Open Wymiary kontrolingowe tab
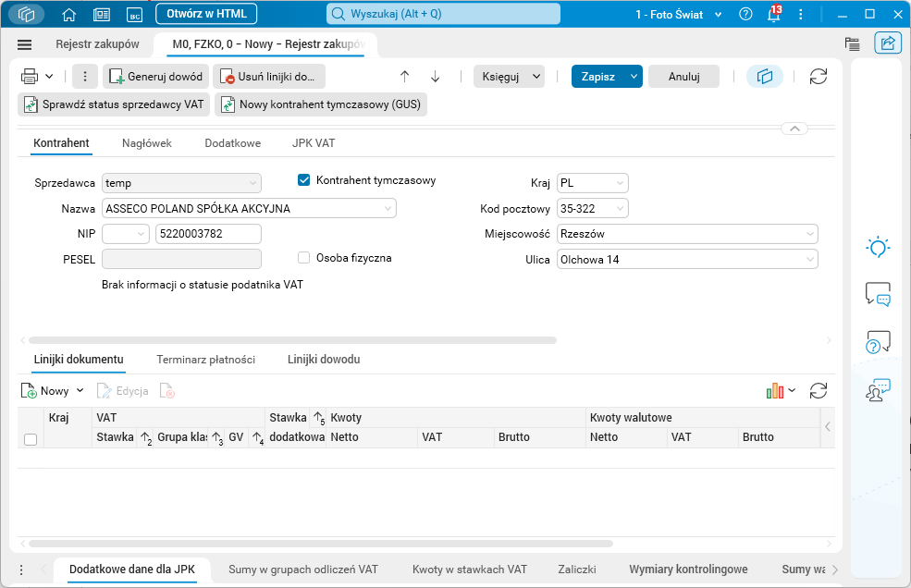The width and height of the screenshot is (911, 588). (x=688, y=570)
